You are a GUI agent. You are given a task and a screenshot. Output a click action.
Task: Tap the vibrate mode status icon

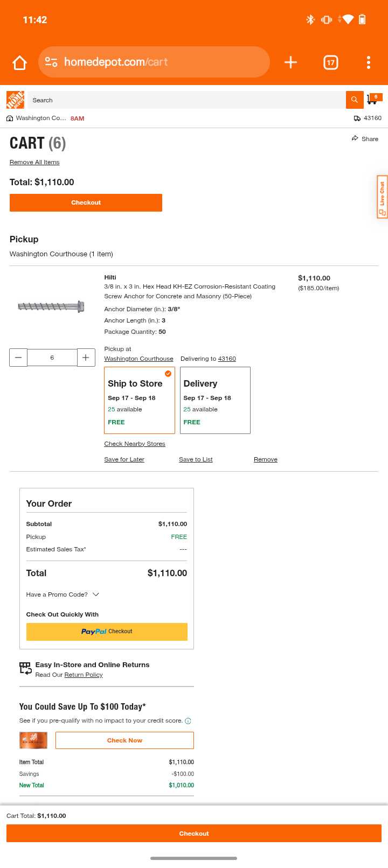click(x=327, y=19)
